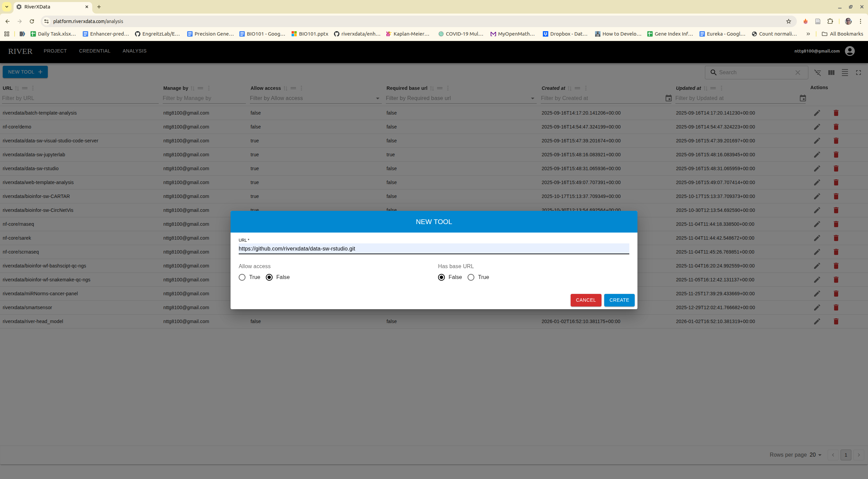Open the calendar picker for Created at filter
The image size is (868, 479).
pyautogui.click(x=668, y=98)
